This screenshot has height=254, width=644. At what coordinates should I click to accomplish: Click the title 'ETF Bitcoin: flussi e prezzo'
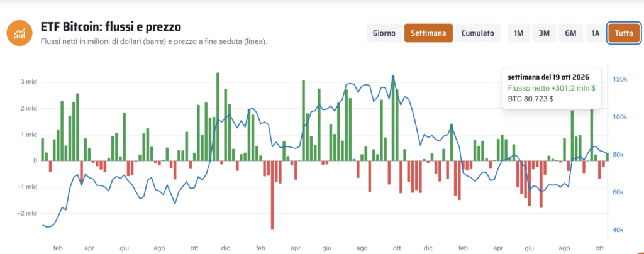[111, 27]
